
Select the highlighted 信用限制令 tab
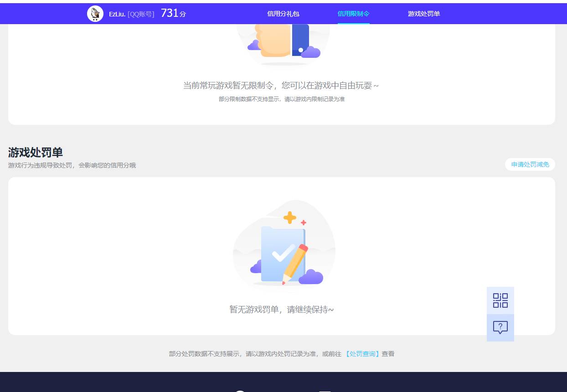coord(354,14)
